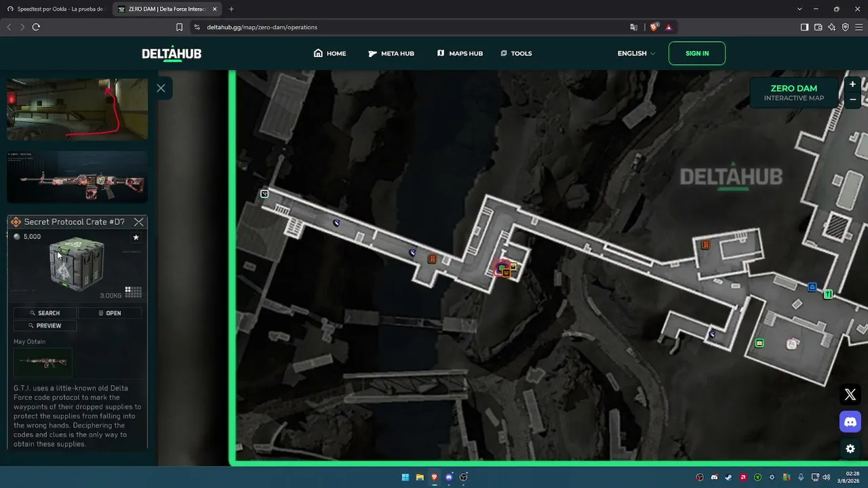This screenshot has width=868, height=488.
Task: Favorite the Secret Protocol Crate with the star
Action: pos(136,237)
